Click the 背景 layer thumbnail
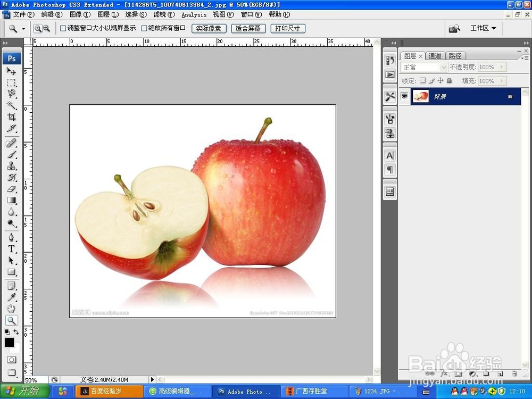Viewport: 532px width, 399px height. tap(421, 96)
